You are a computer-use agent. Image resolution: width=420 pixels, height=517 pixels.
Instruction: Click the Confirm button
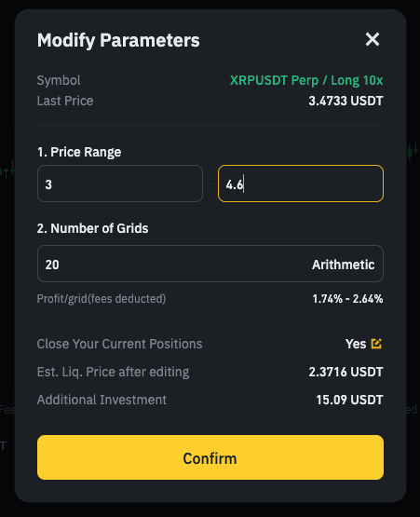point(210,457)
